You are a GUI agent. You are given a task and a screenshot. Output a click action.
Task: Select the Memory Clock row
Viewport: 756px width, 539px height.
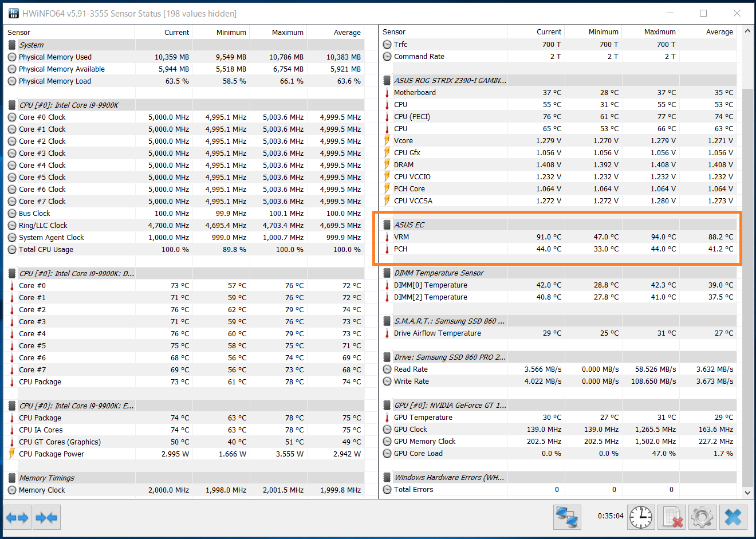click(x=184, y=490)
